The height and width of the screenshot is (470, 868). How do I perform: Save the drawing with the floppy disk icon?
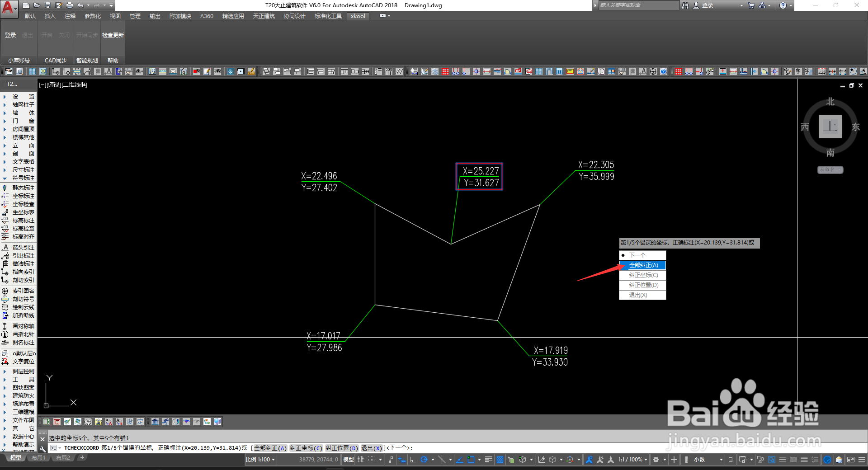48,5
